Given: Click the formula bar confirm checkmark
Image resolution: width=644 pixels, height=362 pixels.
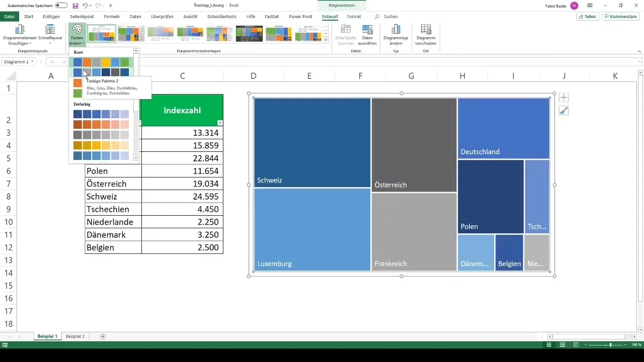Looking at the screenshot, I should (64, 62).
